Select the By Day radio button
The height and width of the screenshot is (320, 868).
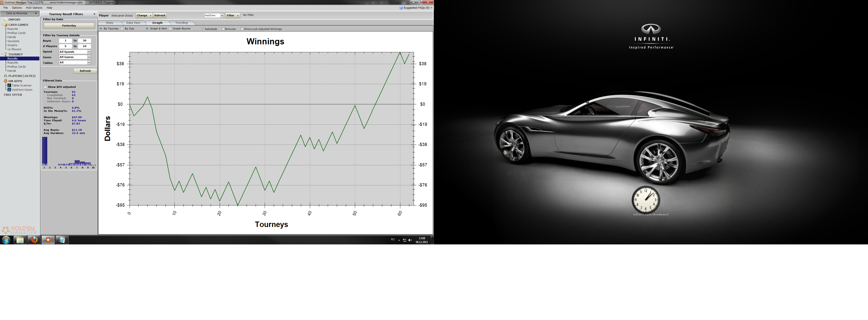pos(122,29)
